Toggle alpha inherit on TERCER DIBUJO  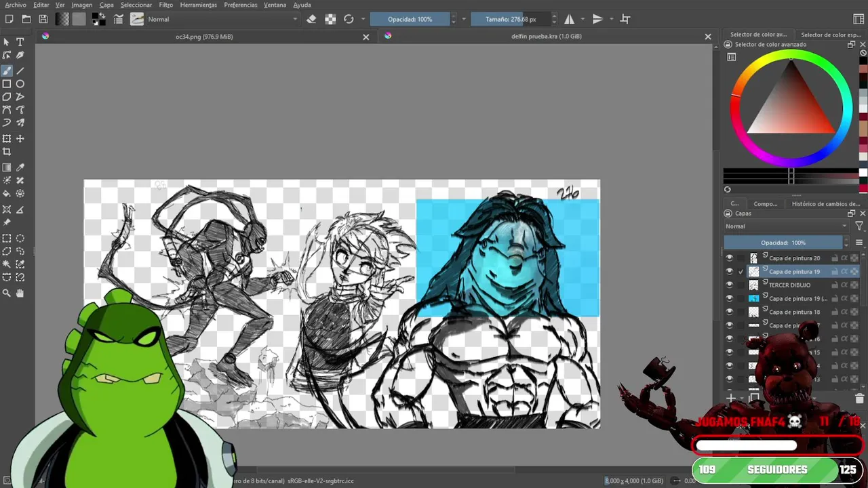(x=844, y=285)
